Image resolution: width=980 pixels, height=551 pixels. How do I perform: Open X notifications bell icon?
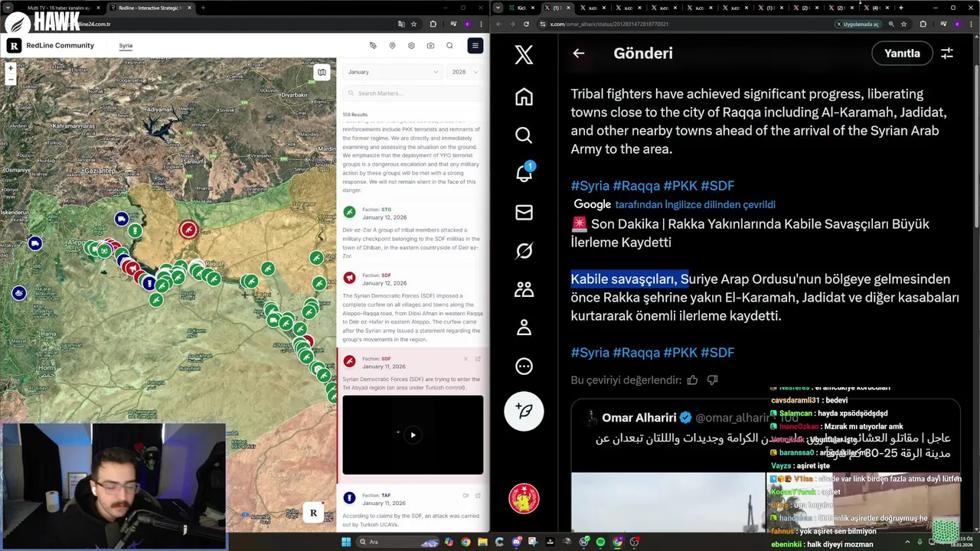pos(524,174)
